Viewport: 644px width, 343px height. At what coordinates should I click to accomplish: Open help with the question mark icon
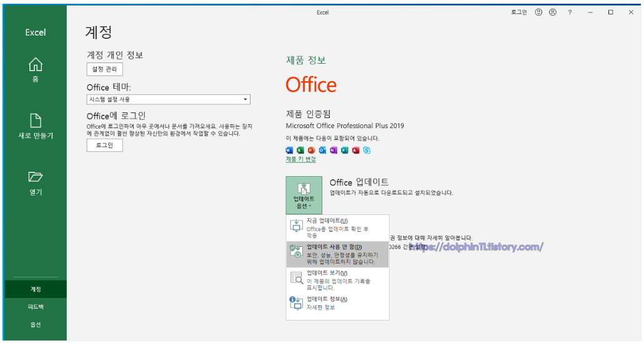pyautogui.click(x=570, y=12)
